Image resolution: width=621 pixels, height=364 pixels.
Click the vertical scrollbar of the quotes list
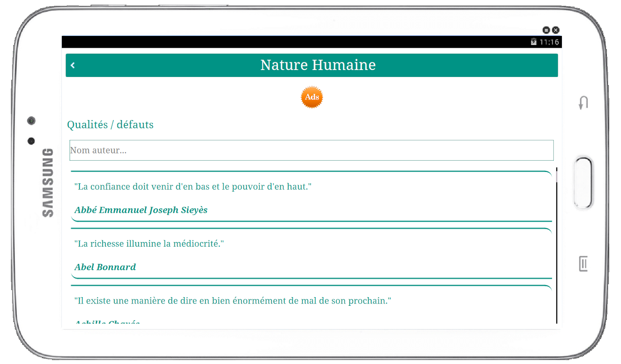pos(556,246)
